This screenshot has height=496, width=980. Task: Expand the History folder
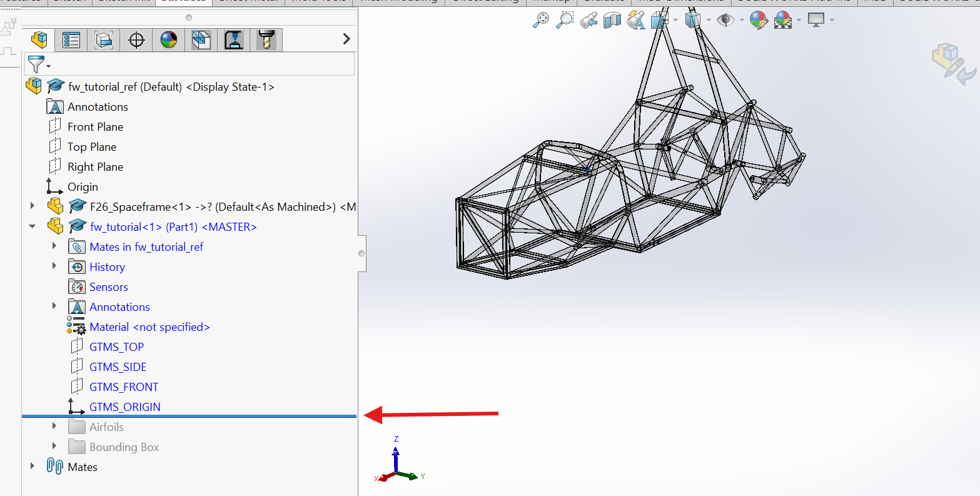tap(54, 266)
